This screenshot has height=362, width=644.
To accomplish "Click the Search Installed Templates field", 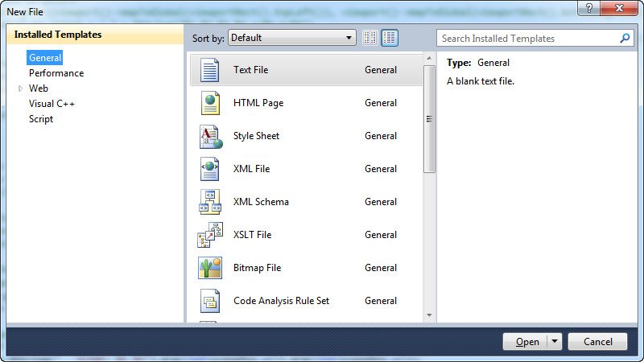I will (528, 38).
